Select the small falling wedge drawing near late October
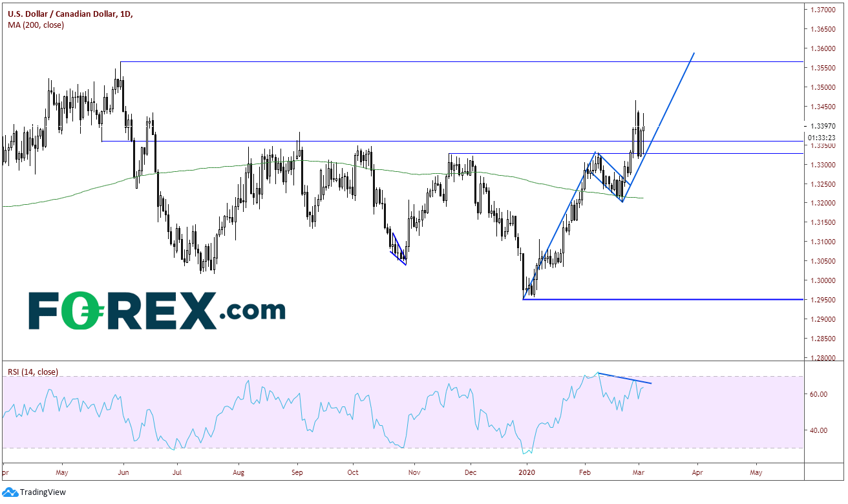The image size is (848, 504). [399, 249]
